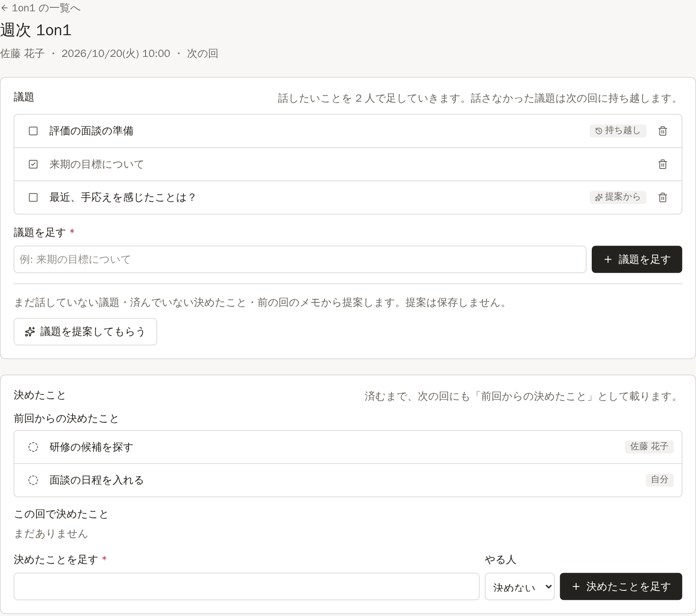Mark 研修の候補を探す as done
696x616 pixels.
(x=33, y=447)
